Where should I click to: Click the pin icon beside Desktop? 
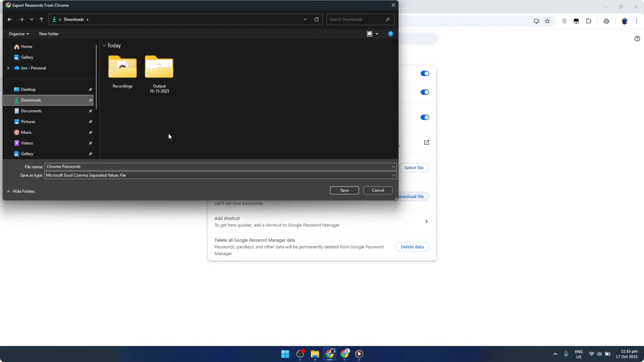point(90,89)
